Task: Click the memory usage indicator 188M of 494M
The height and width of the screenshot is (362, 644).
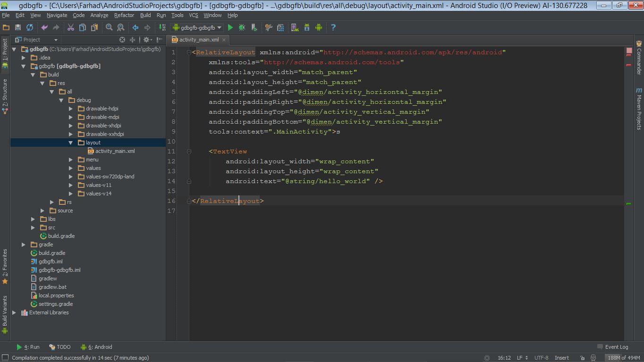Action: 624,358
